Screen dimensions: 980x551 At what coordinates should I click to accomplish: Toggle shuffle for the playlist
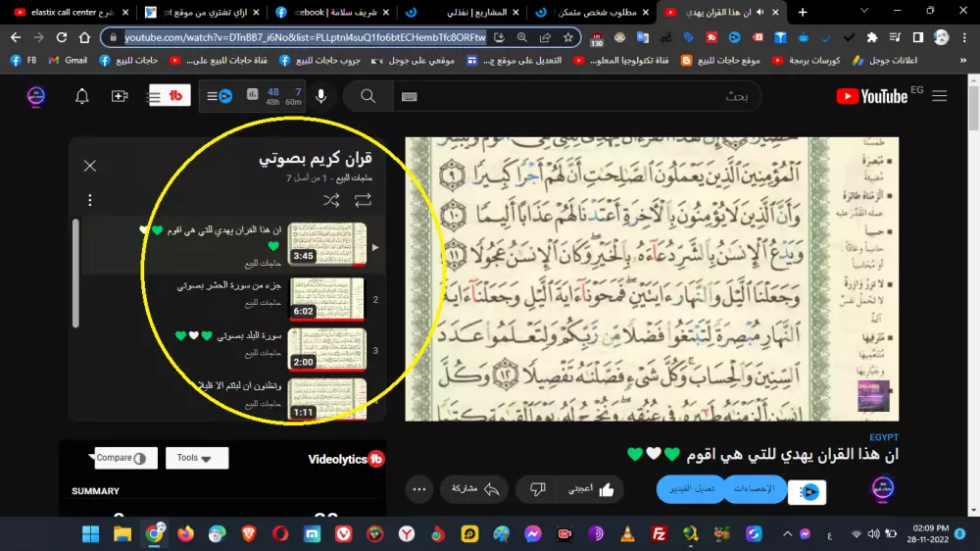coord(331,200)
